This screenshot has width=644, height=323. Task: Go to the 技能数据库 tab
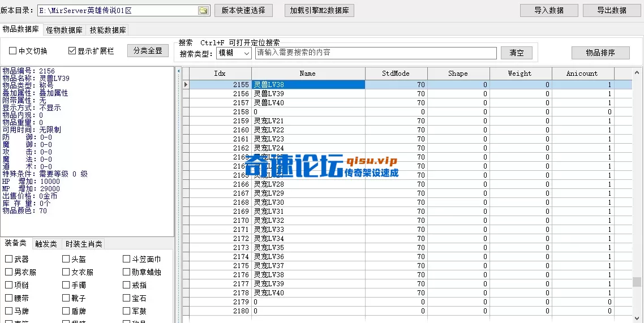[108, 30]
